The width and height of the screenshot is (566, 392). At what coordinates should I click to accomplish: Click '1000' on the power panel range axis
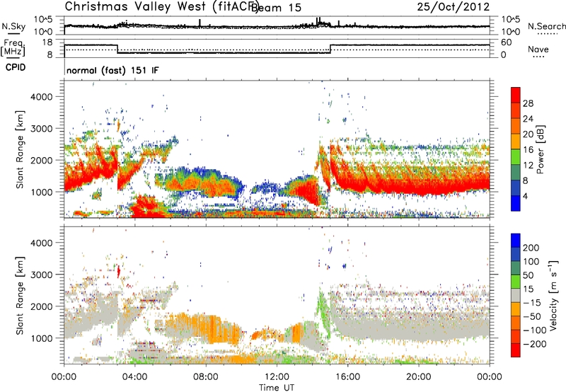(x=41, y=192)
